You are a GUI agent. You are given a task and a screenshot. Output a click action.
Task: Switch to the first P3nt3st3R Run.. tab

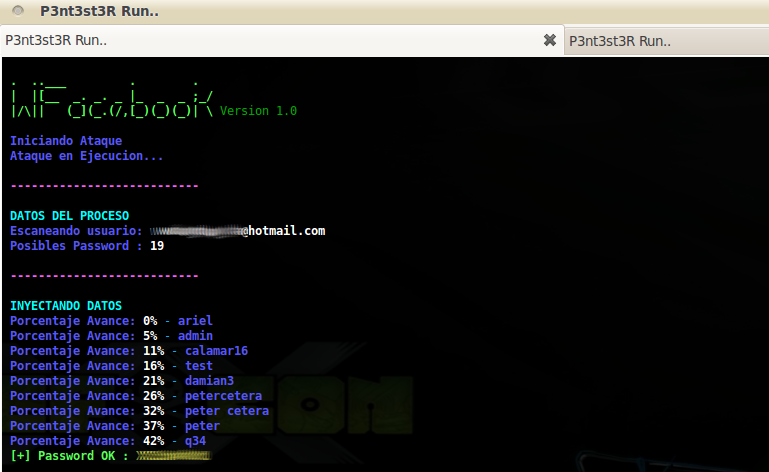point(282,40)
